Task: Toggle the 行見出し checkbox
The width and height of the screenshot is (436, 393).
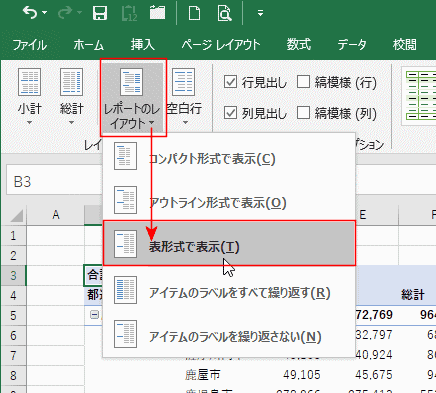Action: 230,82
